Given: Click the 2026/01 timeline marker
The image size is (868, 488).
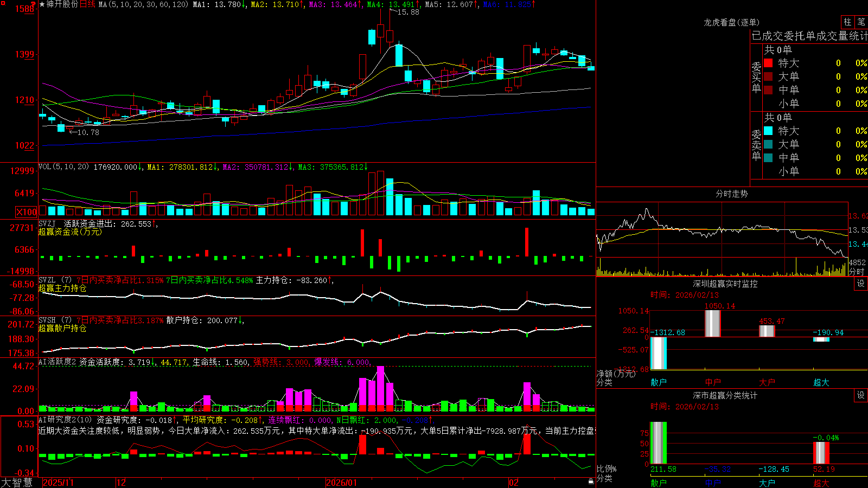Looking at the screenshot, I should 342,483.
